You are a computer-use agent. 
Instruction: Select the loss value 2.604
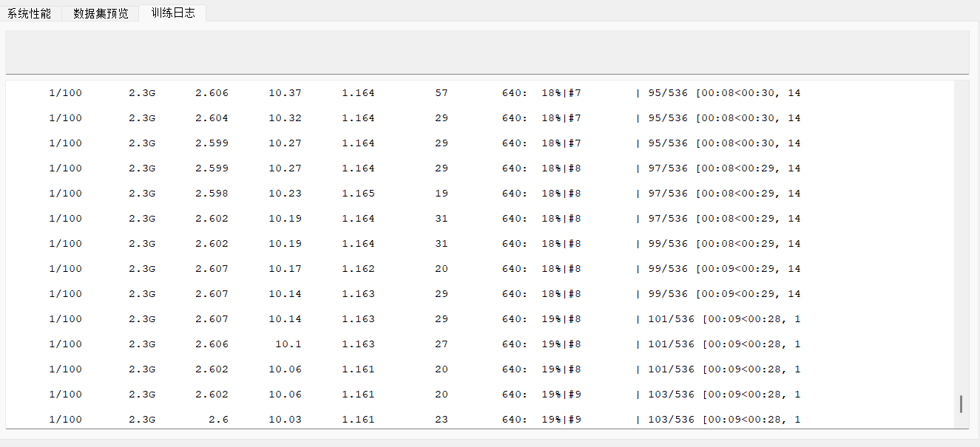(x=212, y=118)
